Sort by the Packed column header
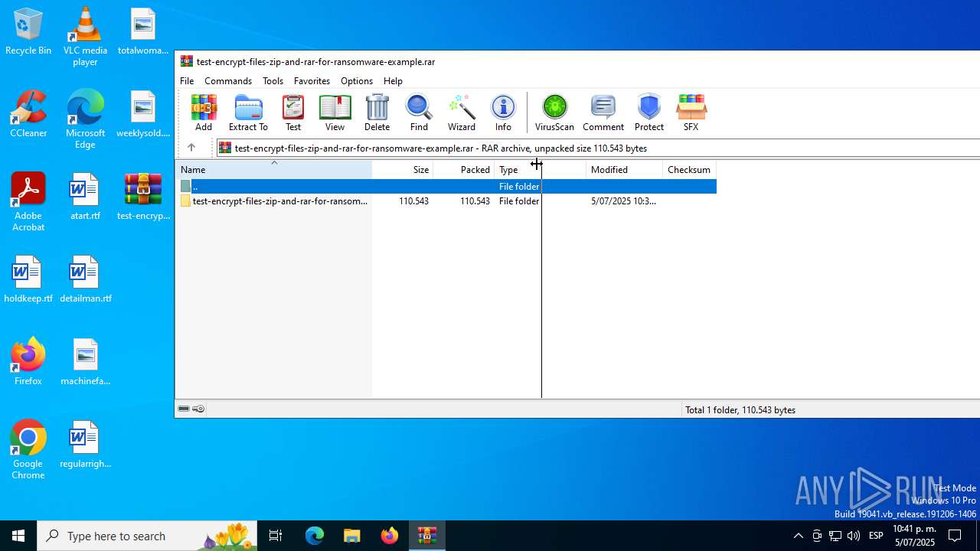The height and width of the screenshot is (551, 980). coord(464,170)
